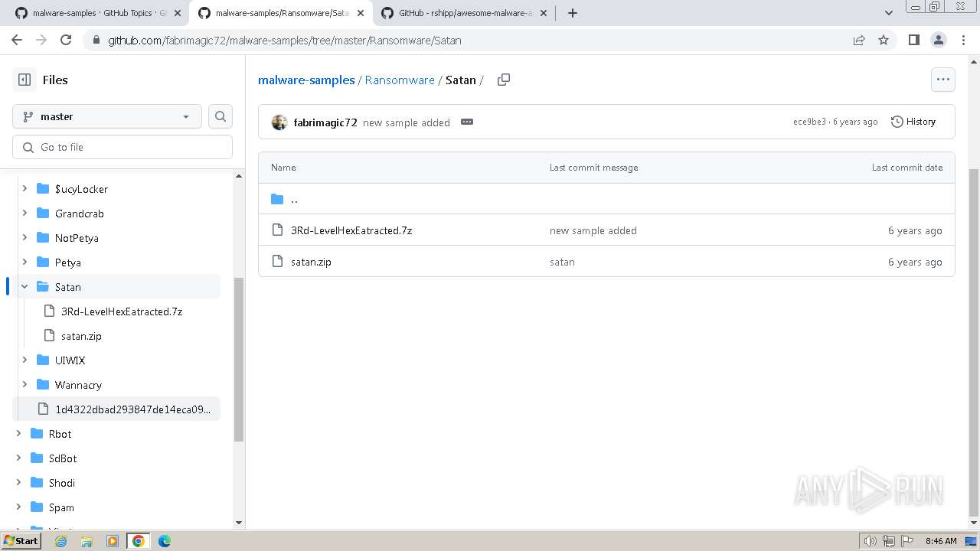Screen dimensions: 980x551
Task: Focus the Go to file field
Action: click(x=122, y=147)
